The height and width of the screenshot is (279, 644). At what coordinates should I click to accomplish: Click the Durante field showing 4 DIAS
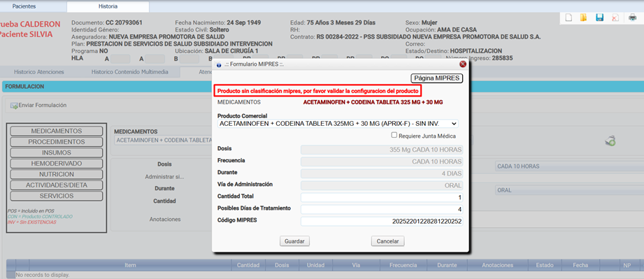coord(382,173)
